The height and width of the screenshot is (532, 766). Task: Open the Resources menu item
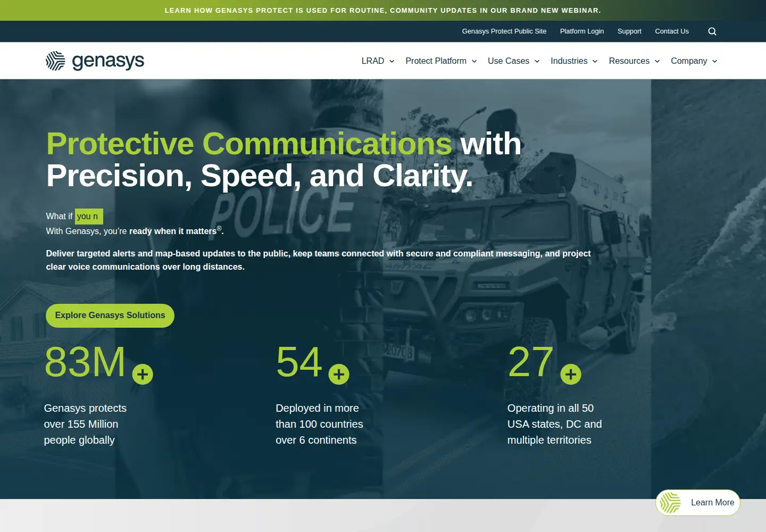[x=629, y=61]
